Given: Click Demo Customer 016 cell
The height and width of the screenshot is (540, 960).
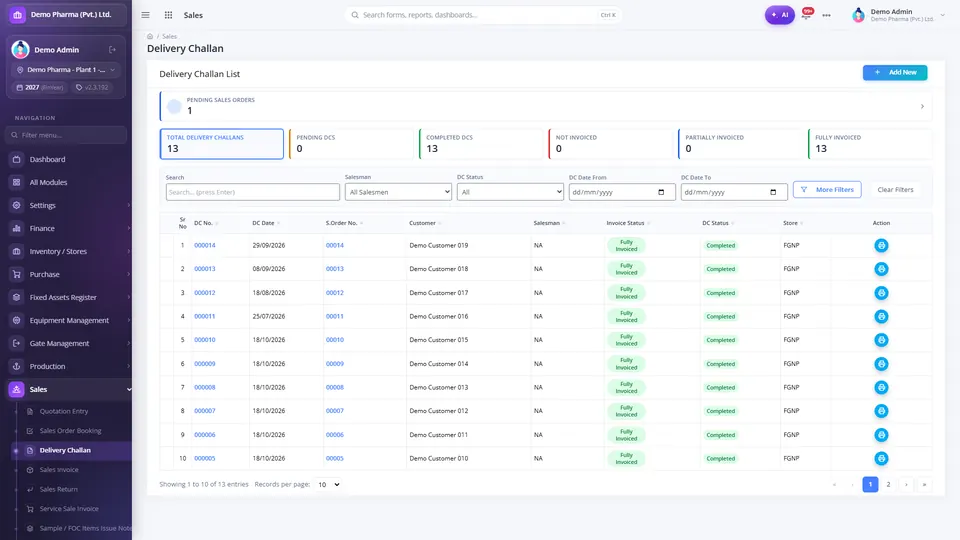Looking at the screenshot, I should point(438,317).
